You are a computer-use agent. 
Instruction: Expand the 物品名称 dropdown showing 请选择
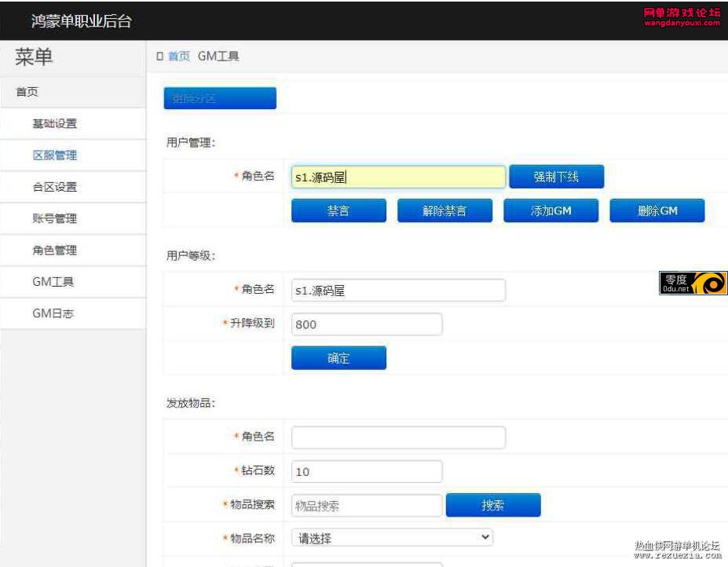(393, 538)
